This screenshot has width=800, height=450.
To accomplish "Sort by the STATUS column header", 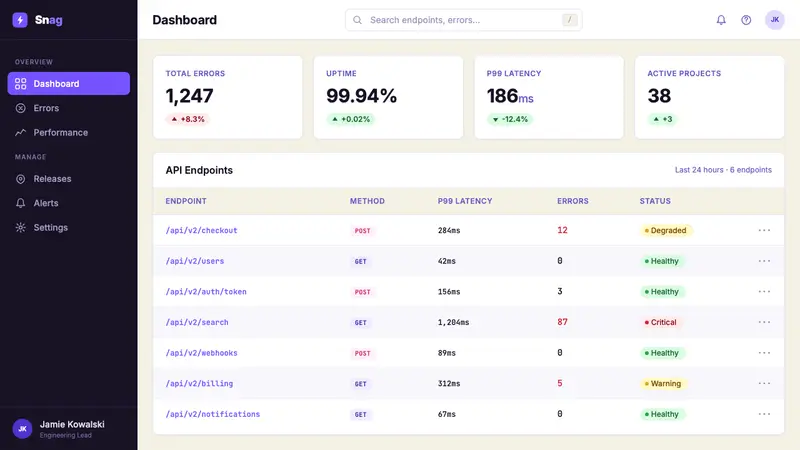I will pyautogui.click(x=655, y=201).
